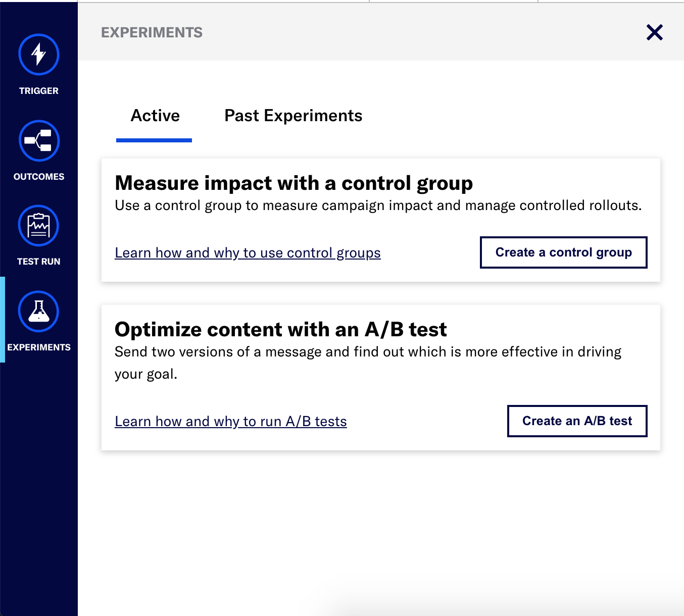684x616 pixels.
Task: Close the Experiments panel with X
Action: coord(655,32)
